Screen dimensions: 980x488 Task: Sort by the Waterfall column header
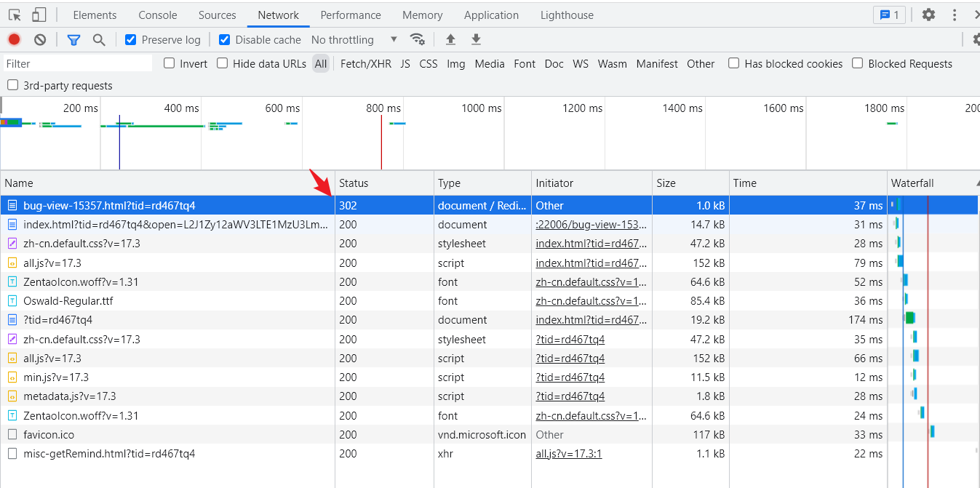pyautogui.click(x=912, y=183)
